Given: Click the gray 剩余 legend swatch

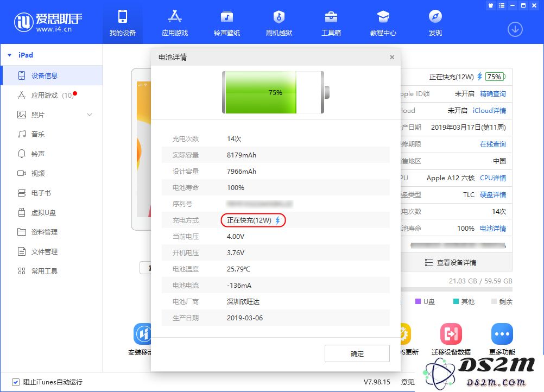Looking at the screenshot, I should coord(494,301).
